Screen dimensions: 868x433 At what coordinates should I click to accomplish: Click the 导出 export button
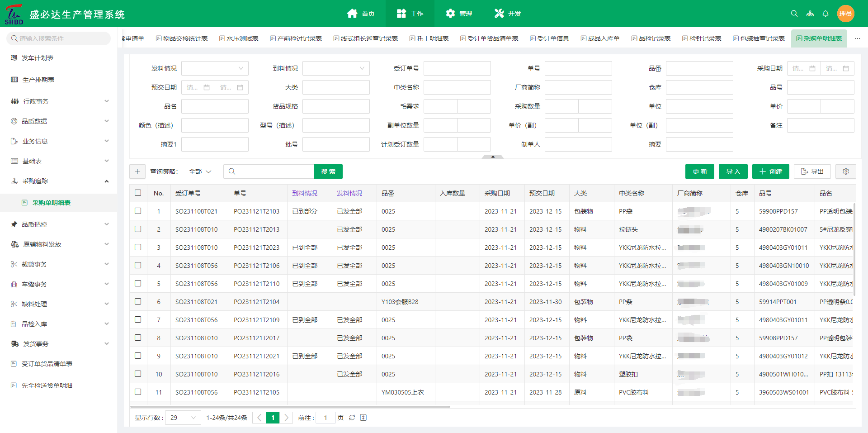click(812, 171)
